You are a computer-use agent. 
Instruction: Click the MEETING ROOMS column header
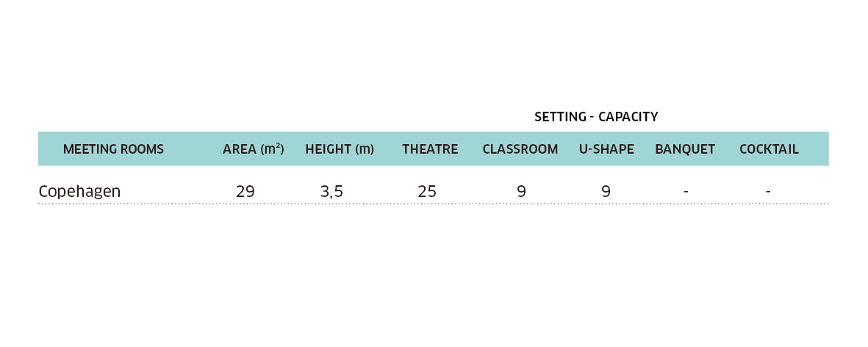(113, 149)
